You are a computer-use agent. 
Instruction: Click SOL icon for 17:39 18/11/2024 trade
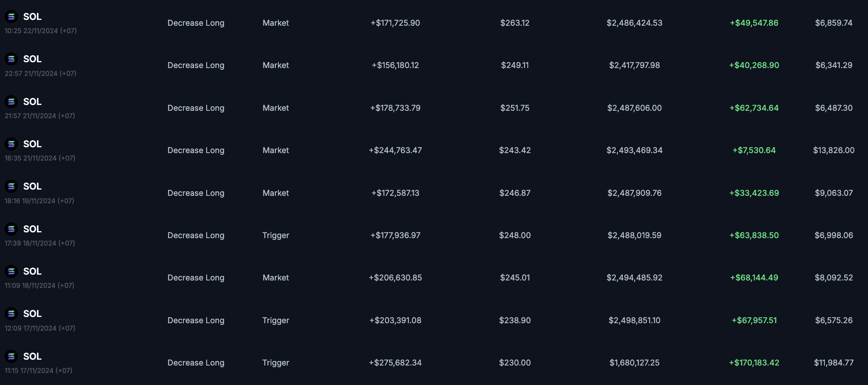click(x=11, y=229)
